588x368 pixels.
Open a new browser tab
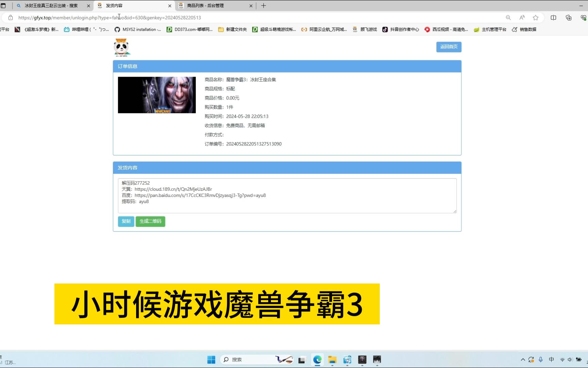point(263,6)
